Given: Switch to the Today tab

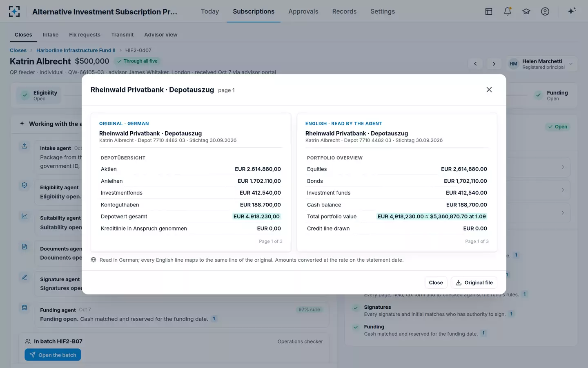Looking at the screenshot, I should tap(210, 11).
